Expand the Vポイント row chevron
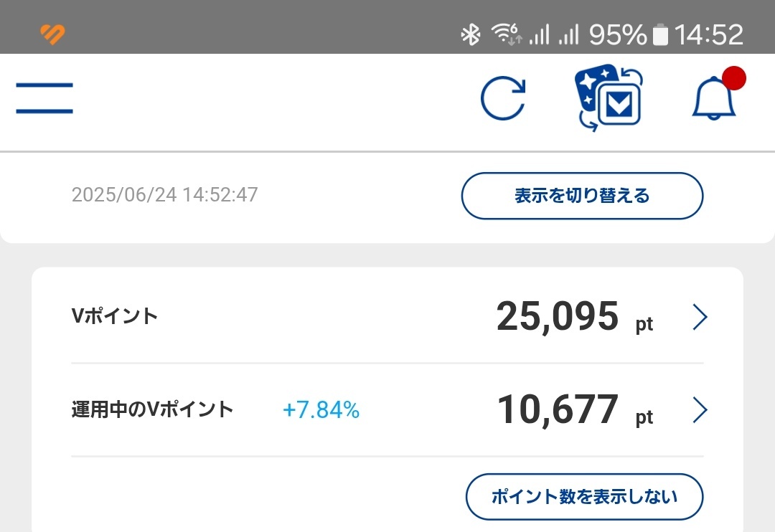 click(700, 317)
